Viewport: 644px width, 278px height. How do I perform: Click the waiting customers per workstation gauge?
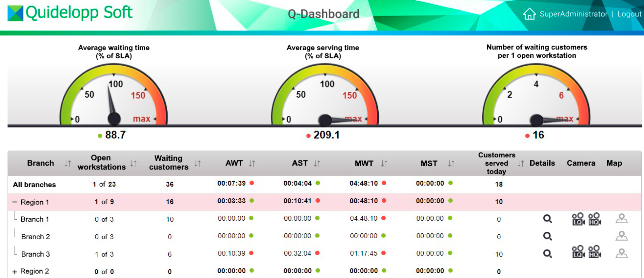pyautogui.click(x=536, y=94)
